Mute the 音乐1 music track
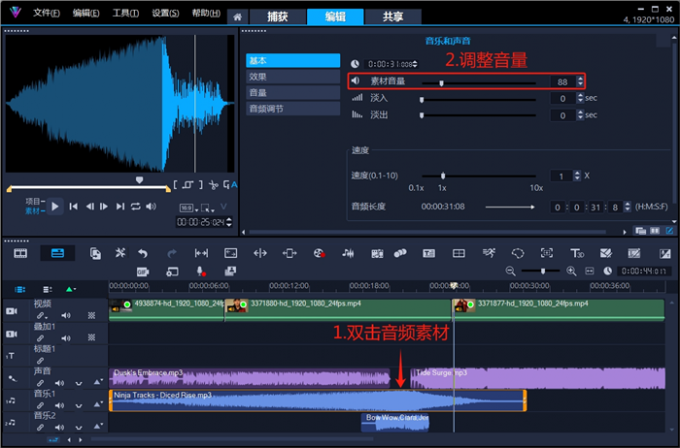680x448 pixels. pos(58,406)
